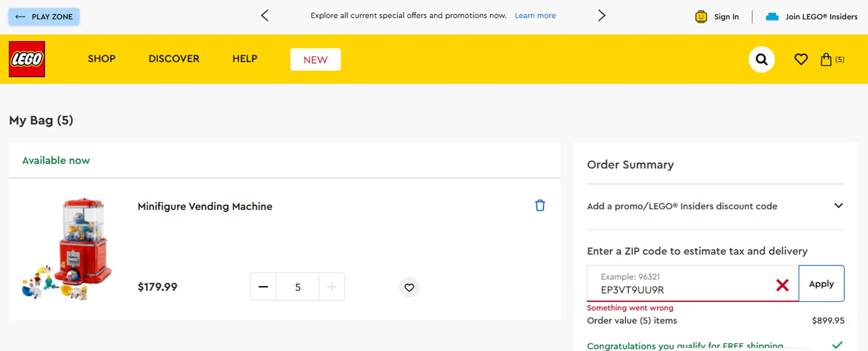This screenshot has height=351, width=868.
Task: Click Join LEGO Insiders link
Action: [822, 17]
